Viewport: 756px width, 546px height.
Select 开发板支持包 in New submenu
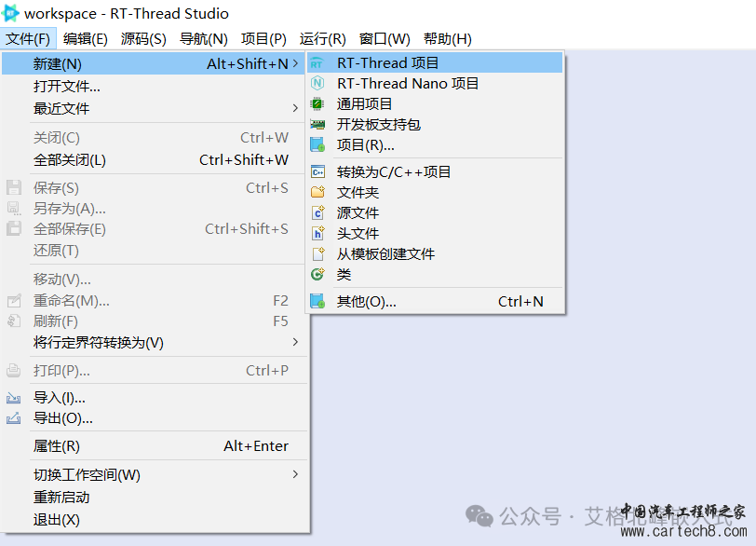435,125
